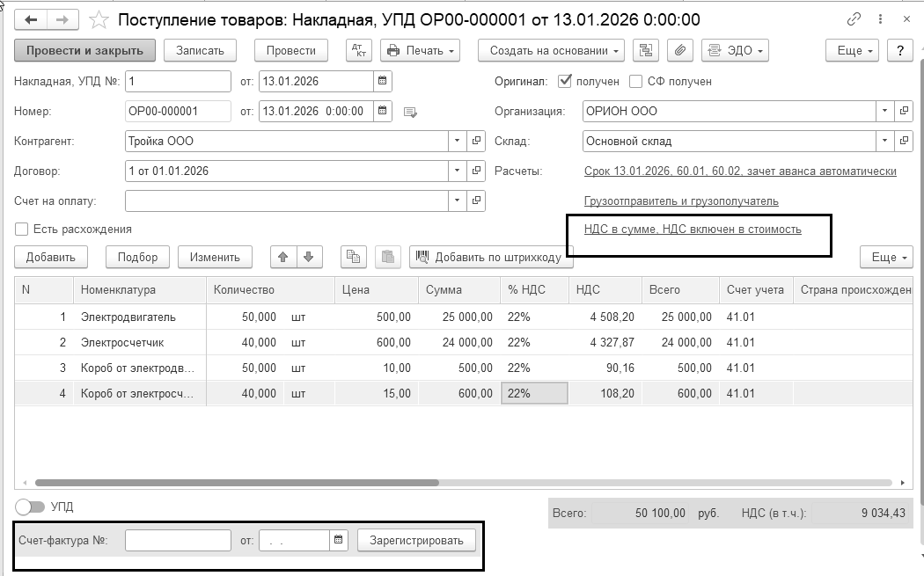The height and width of the screenshot is (576, 924).
Task: Click the % НДС column header
Action: click(534, 290)
